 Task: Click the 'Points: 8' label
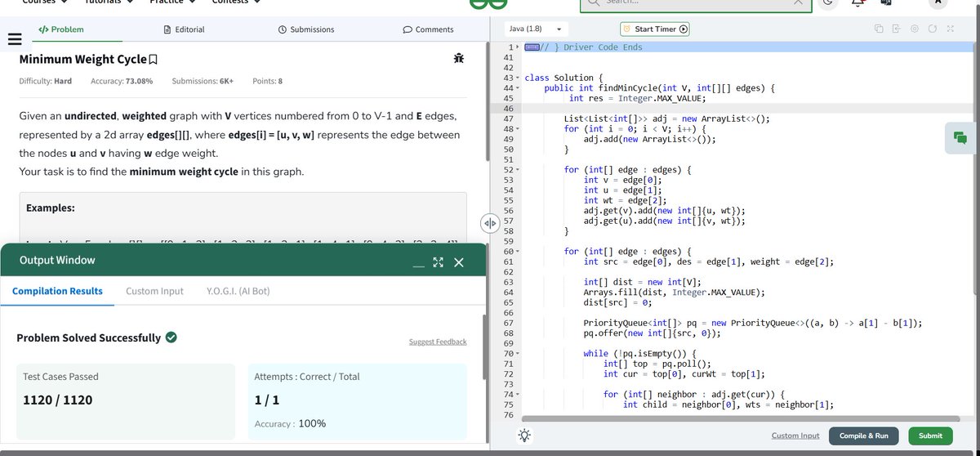tap(268, 81)
